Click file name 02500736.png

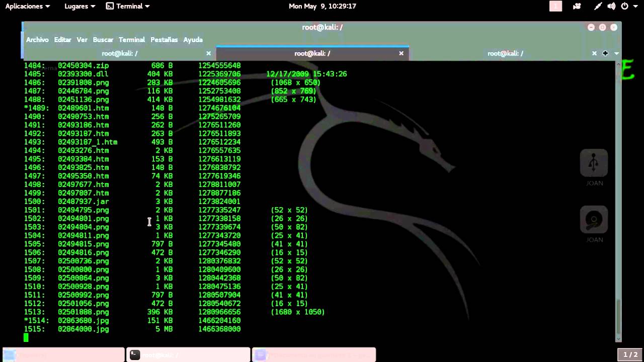(83, 261)
